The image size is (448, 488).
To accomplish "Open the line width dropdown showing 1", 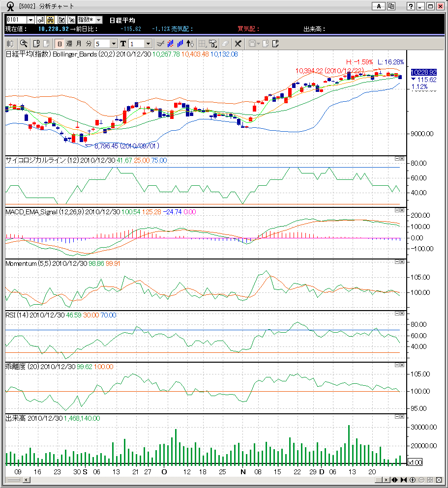I will [149, 44].
